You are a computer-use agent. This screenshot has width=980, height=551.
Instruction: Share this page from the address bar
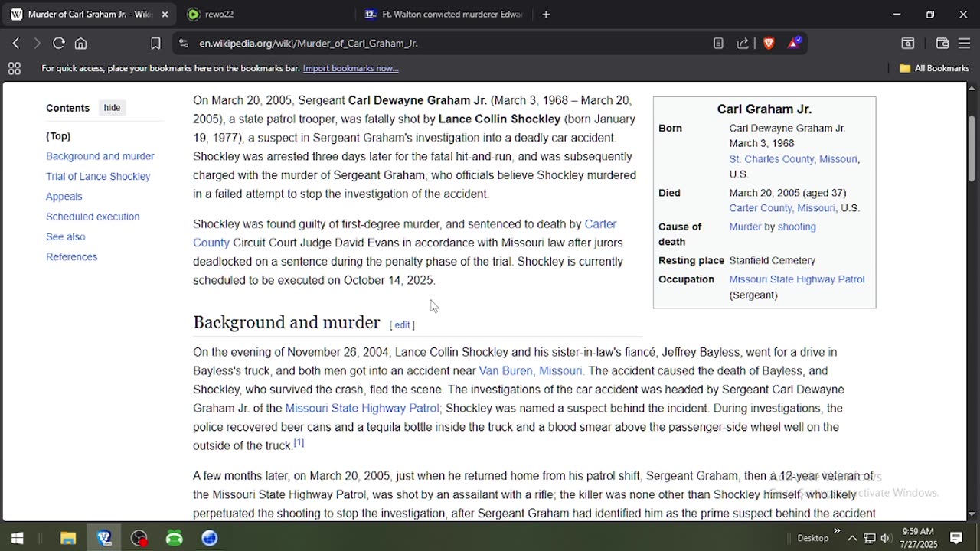[x=743, y=44]
